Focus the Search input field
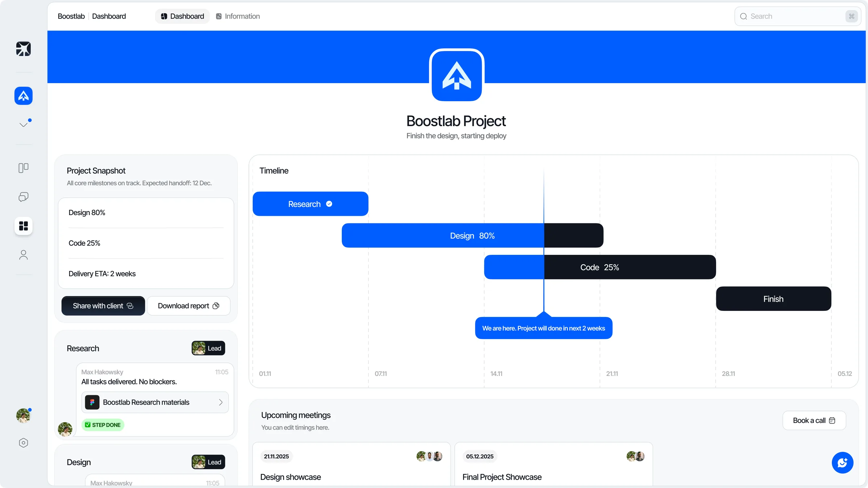868x488 pixels. [x=797, y=16]
